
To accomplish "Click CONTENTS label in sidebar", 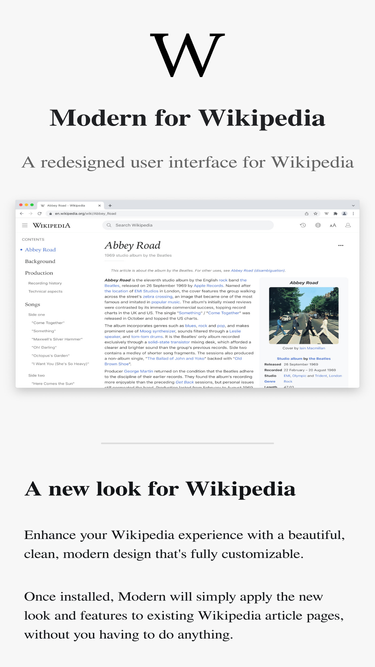I will coord(33,239).
